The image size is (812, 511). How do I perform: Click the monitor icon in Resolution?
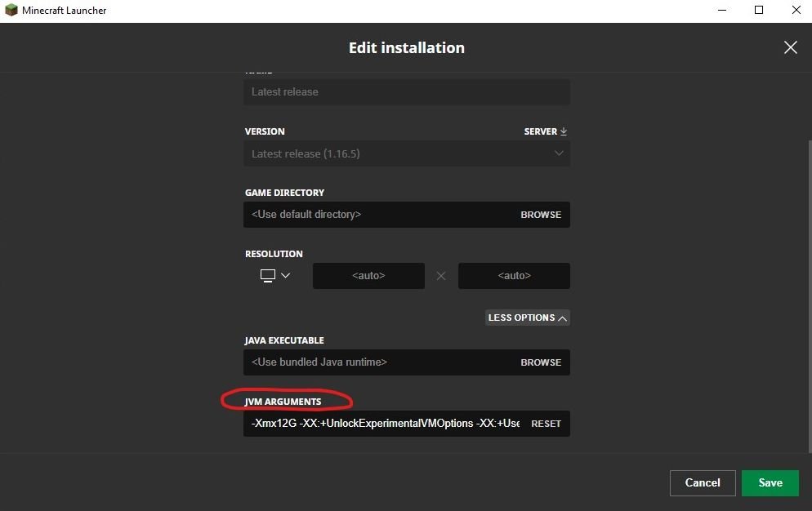tap(268, 275)
